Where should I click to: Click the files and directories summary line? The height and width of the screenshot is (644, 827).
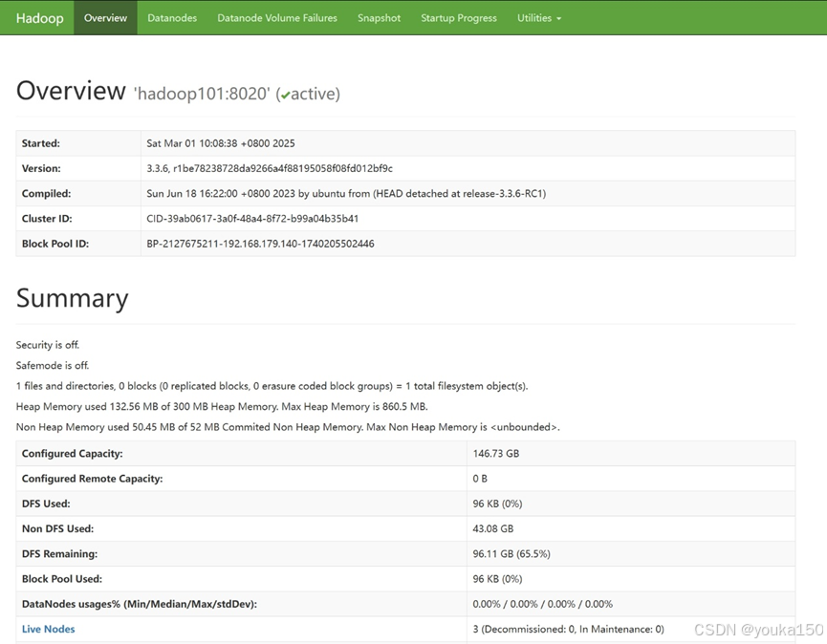272,386
